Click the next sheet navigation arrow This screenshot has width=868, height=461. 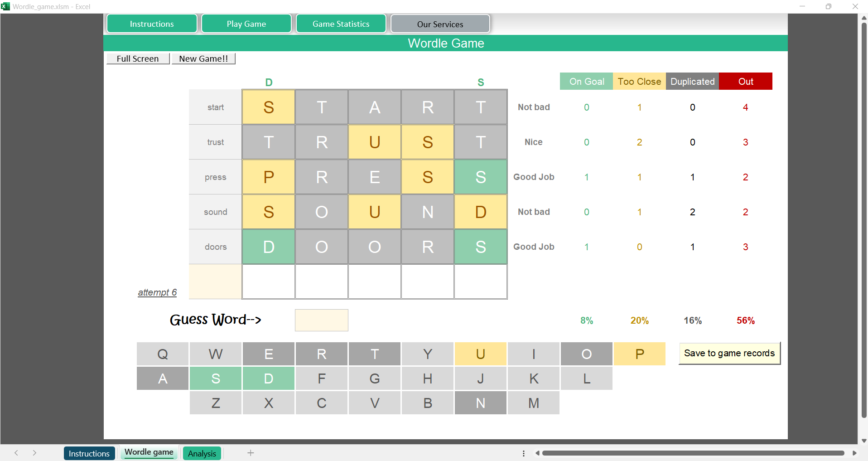tap(34, 453)
